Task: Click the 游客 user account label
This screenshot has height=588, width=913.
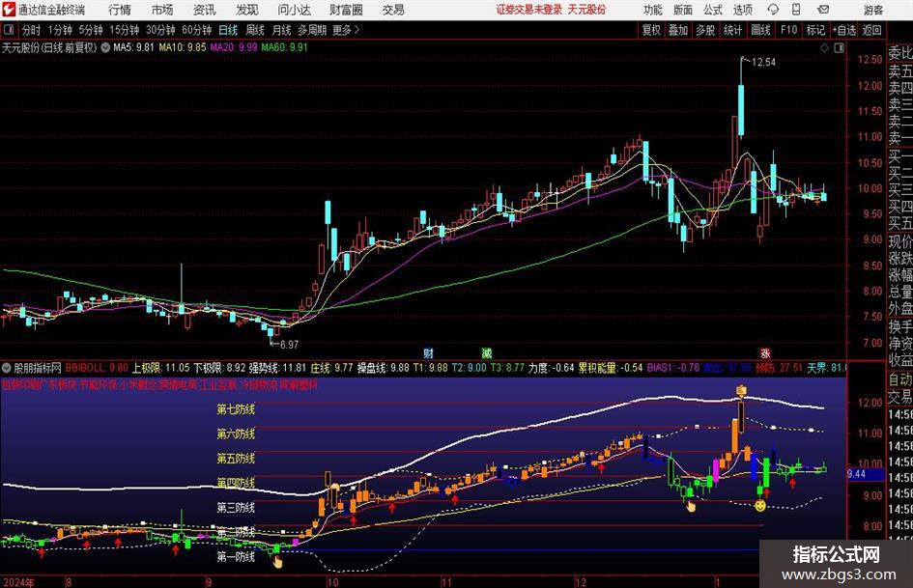Action: click(x=873, y=10)
